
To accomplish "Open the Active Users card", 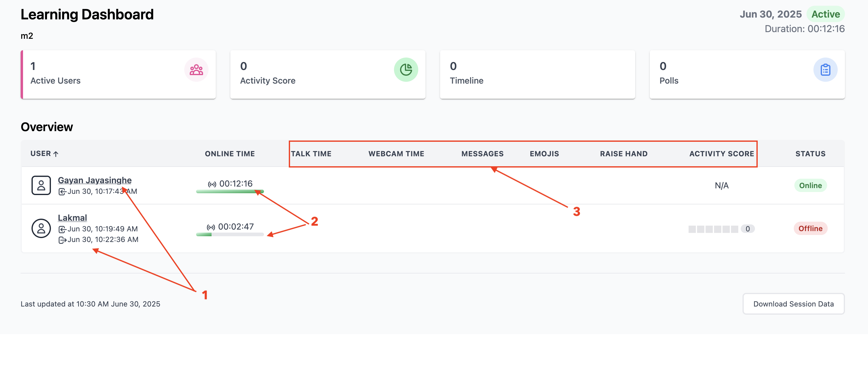I will 118,75.
